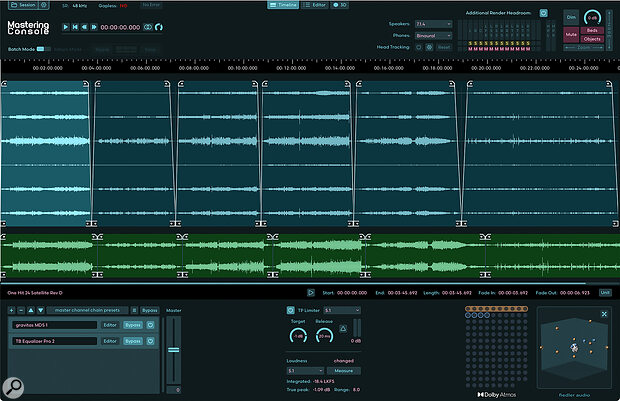Screen dimensions: 620x401
Task: Solo the first speaker channel (yellow S)
Action: point(470,44)
